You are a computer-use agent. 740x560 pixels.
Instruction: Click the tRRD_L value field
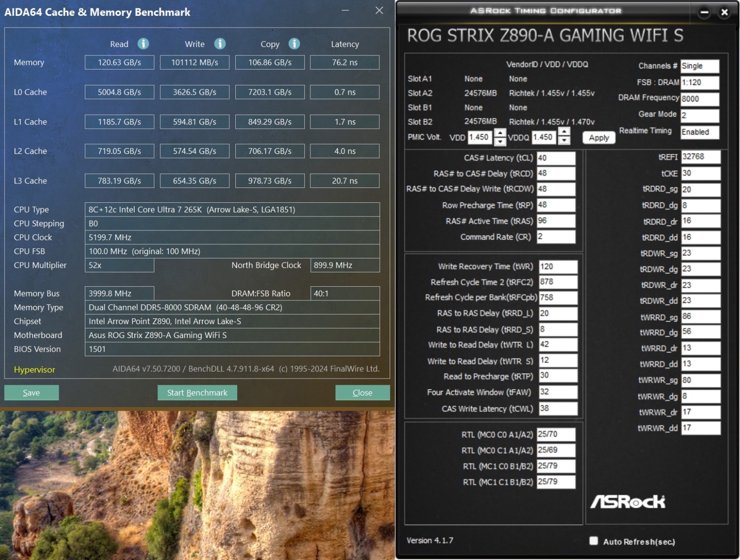coord(558,313)
